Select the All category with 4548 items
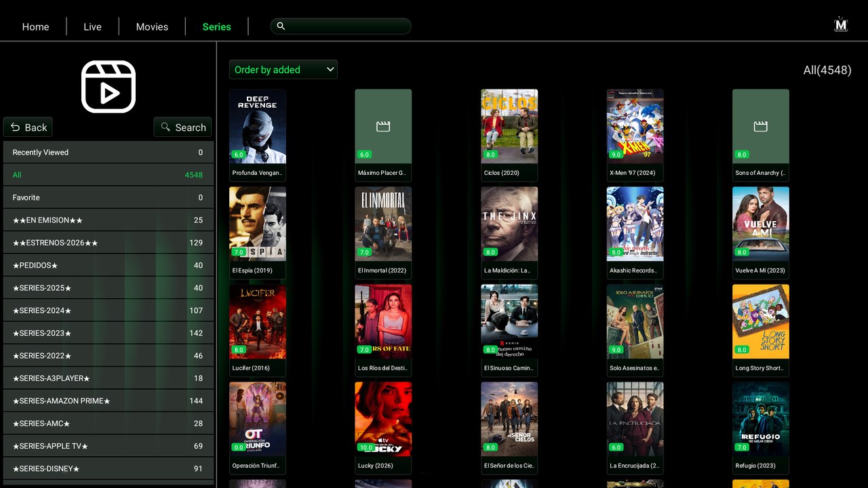The width and height of the screenshot is (868, 488). coord(108,175)
